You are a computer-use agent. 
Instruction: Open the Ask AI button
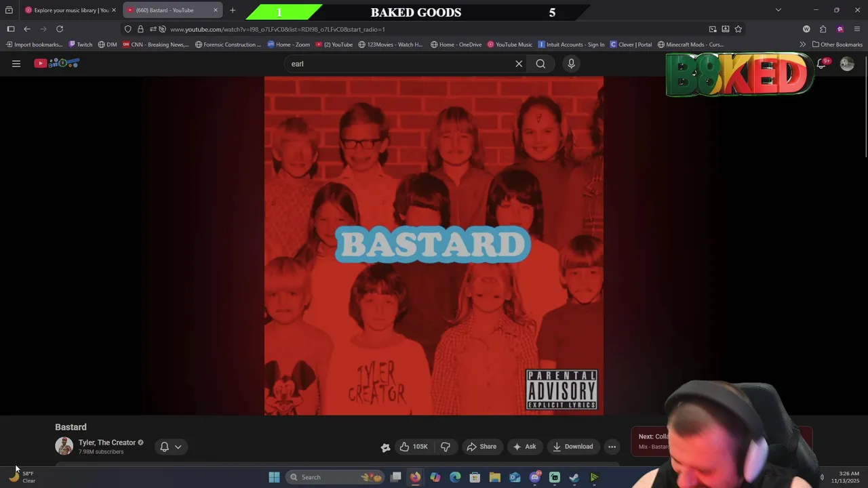pos(524,447)
